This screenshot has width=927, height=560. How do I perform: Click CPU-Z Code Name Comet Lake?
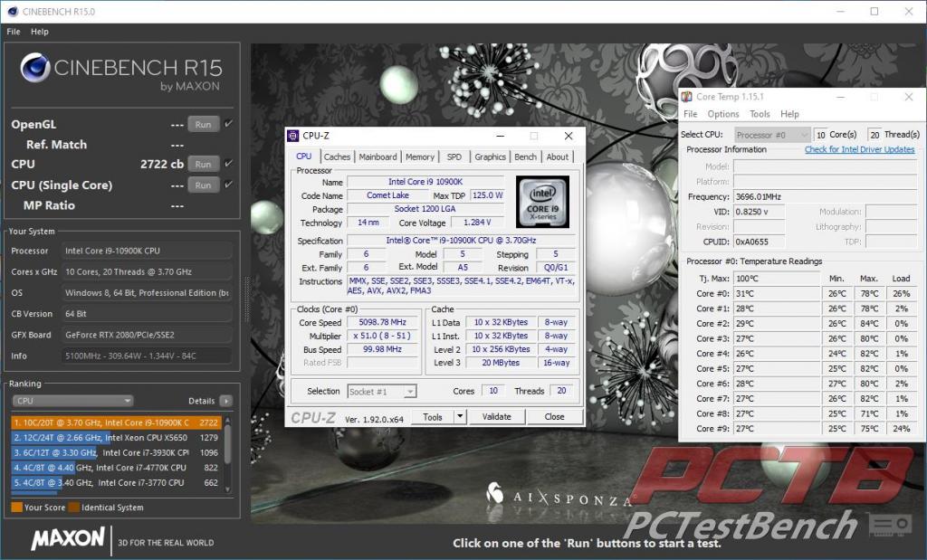(387, 195)
